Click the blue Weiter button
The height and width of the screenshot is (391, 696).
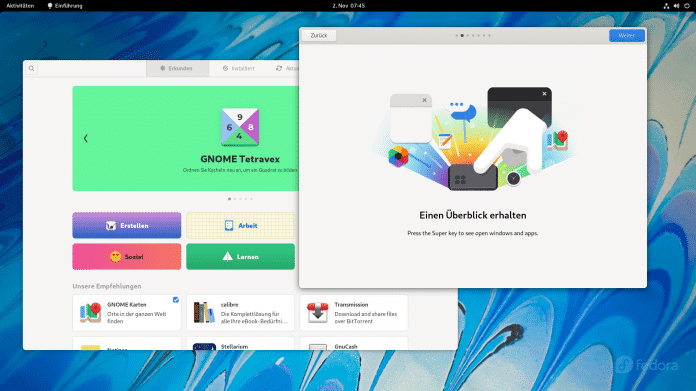pos(627,36)
